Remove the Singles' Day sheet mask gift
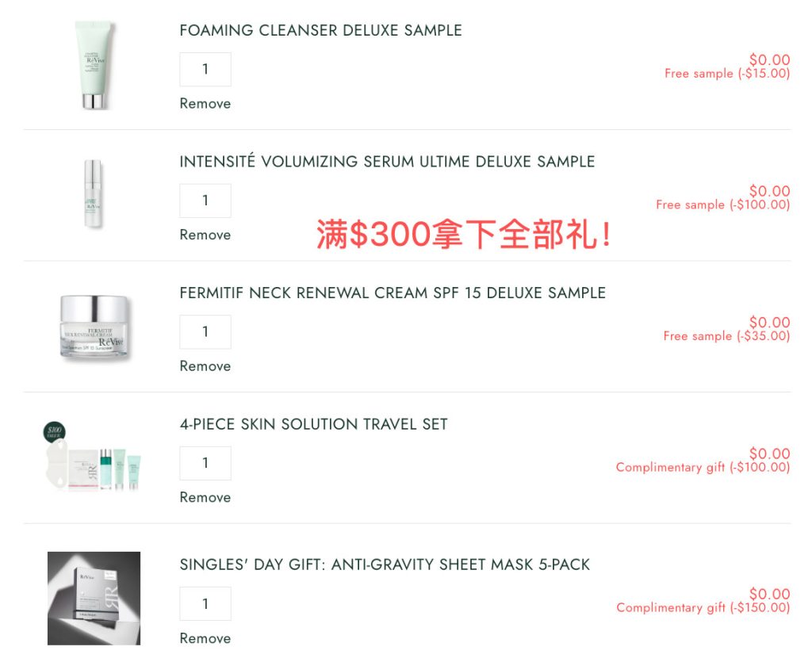 [x=205, y=638]
